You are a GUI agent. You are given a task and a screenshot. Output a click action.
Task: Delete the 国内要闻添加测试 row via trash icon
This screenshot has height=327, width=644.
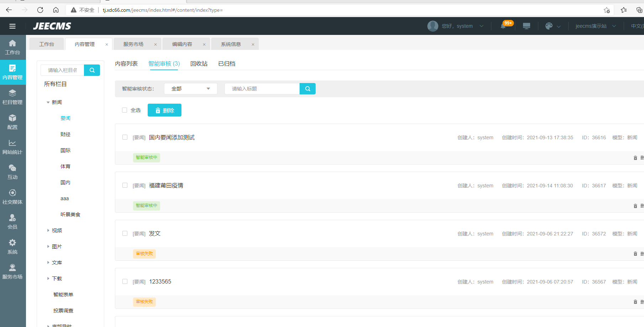pos(635,158)
